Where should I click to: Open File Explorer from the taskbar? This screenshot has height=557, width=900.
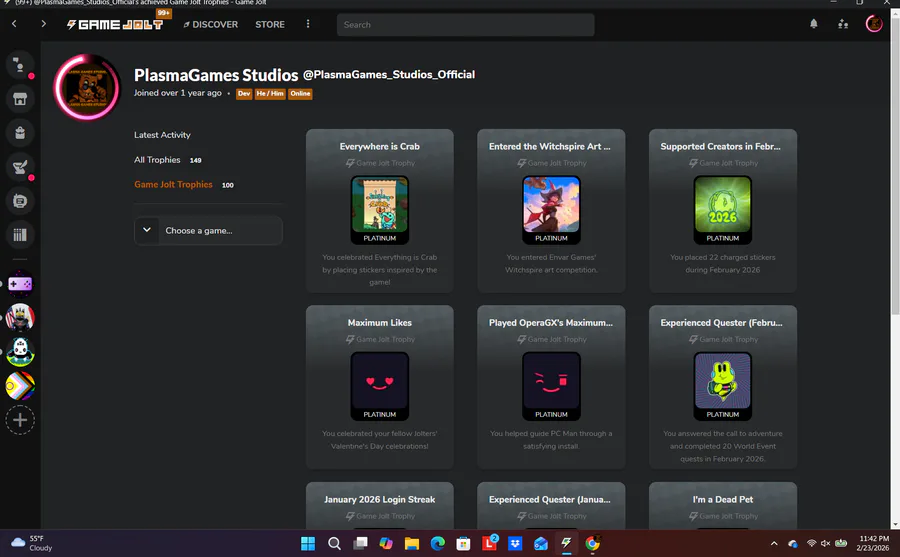(412, 543)
